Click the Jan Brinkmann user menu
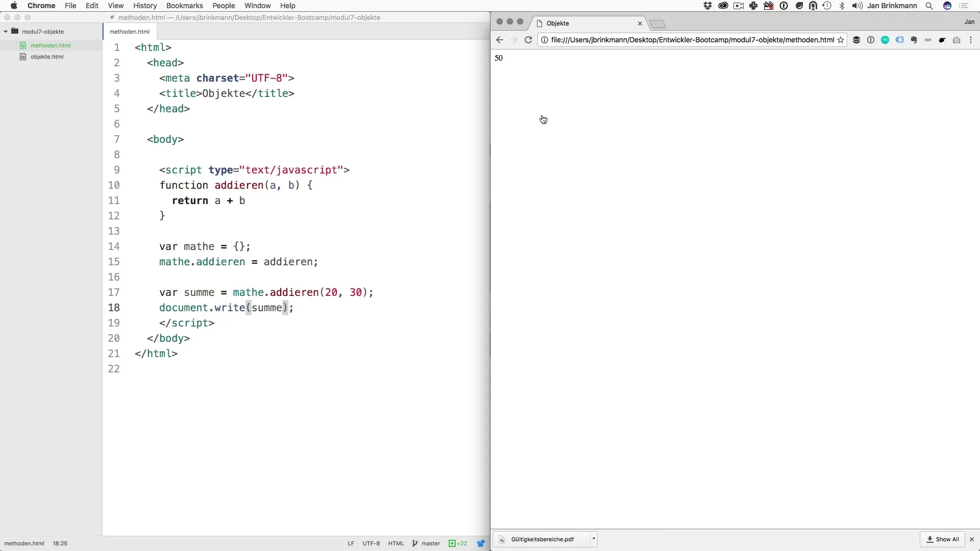 [x=892, y=6]
